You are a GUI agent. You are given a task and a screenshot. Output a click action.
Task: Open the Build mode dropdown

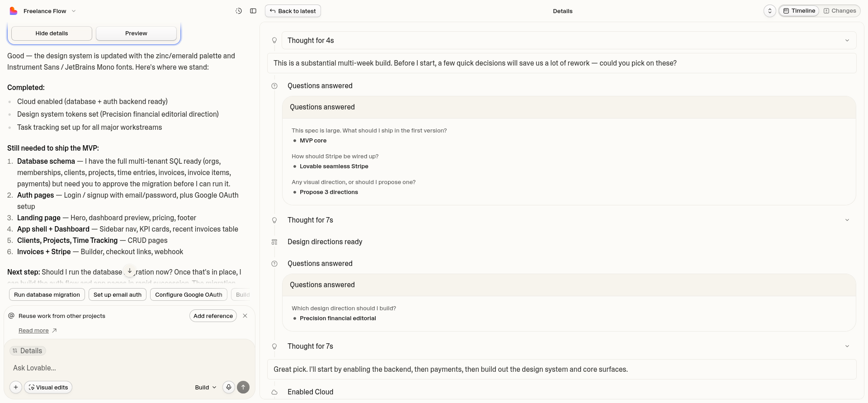(x=206, y=388)
